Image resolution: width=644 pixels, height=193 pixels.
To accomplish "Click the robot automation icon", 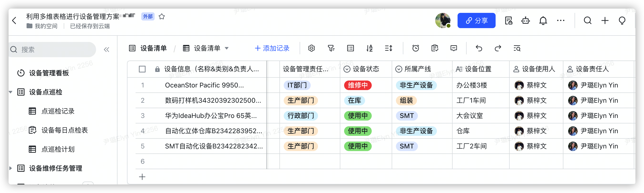I will (526, 20).
